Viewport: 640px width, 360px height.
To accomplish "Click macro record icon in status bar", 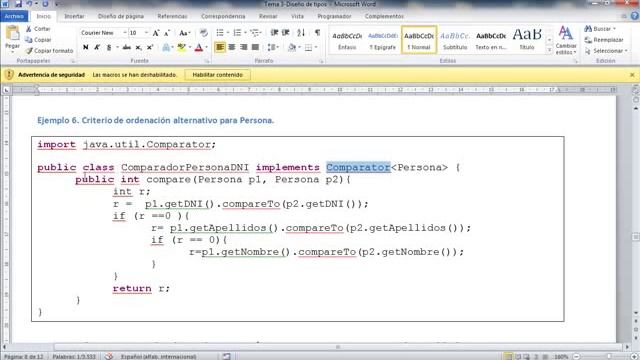I will 227,356.
